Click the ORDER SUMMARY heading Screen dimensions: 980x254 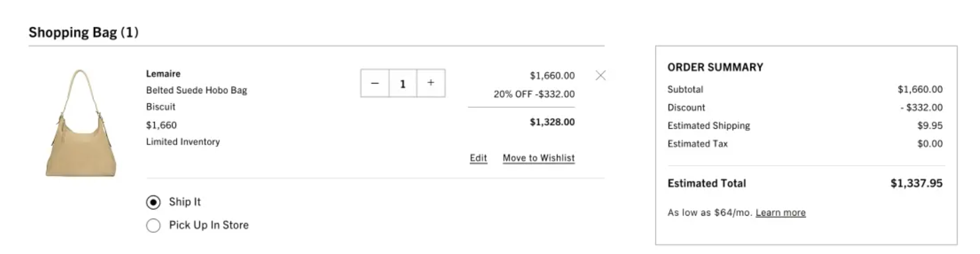pos(715,67)
